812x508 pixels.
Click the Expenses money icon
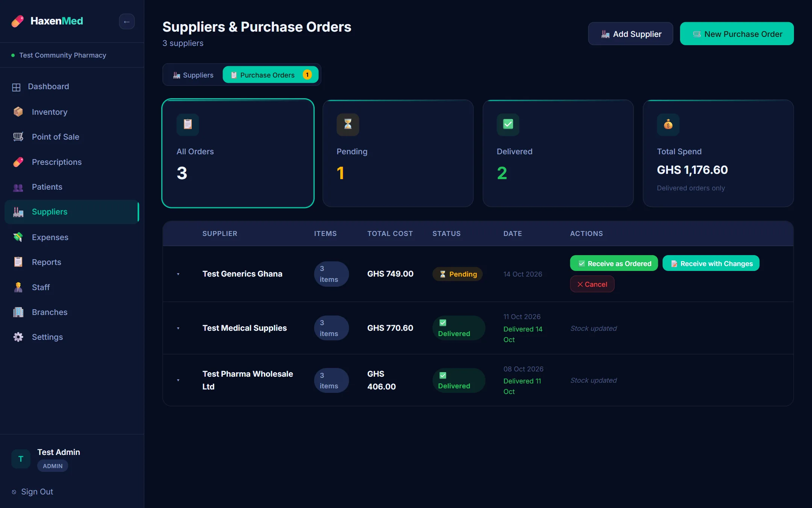(x=18, y=237)
